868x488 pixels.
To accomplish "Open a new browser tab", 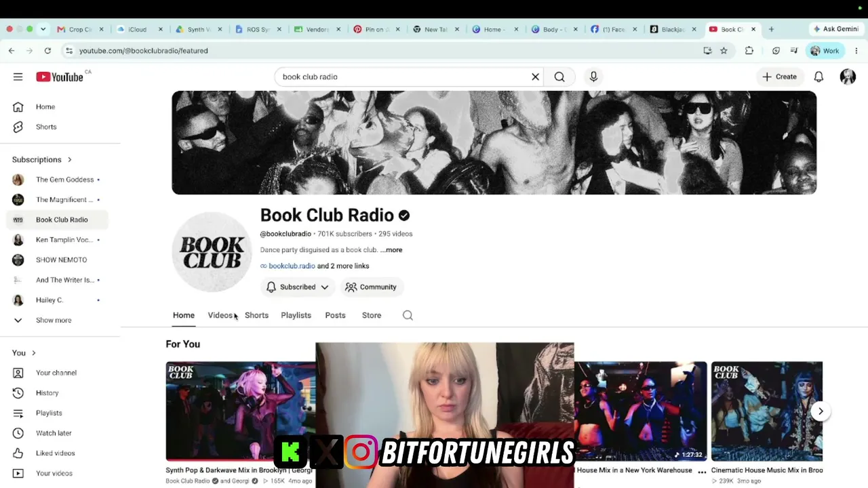I will [x=771, y=29].
